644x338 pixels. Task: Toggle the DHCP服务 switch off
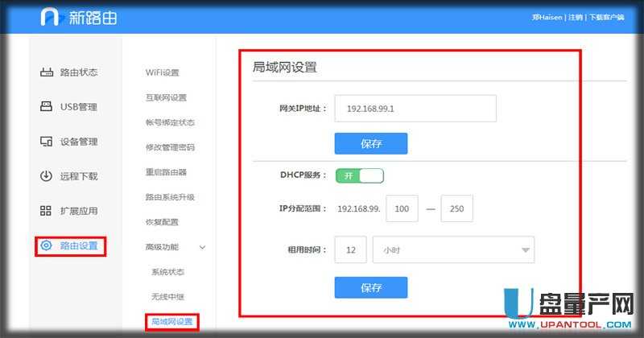pos(360,175)
